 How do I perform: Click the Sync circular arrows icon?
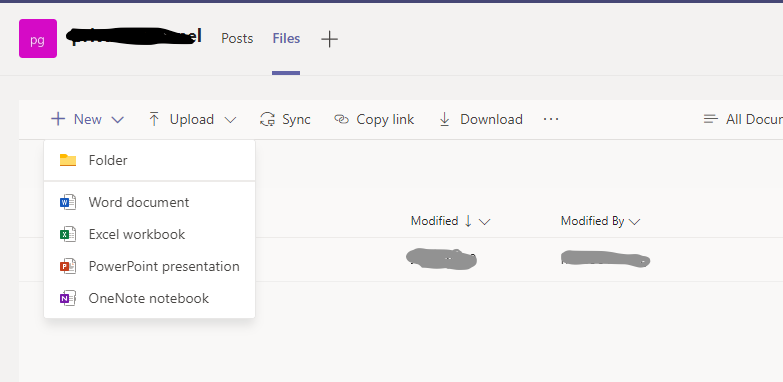coord(268,119)
